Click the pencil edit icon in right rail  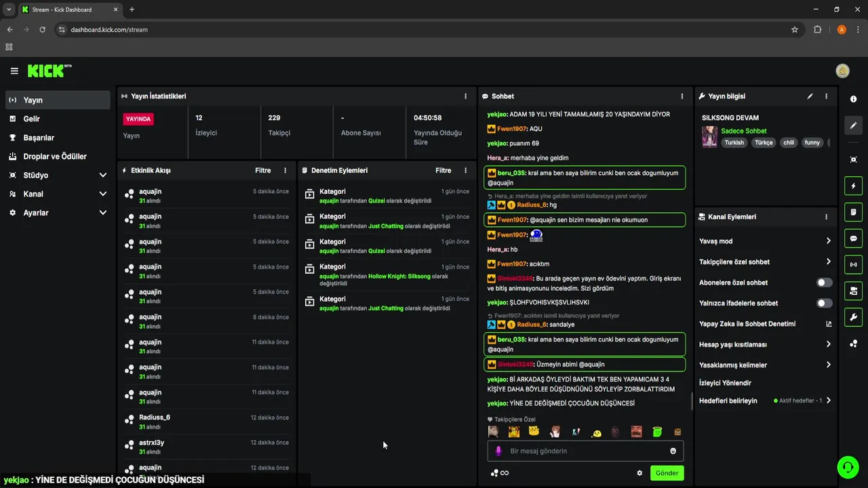853,125
